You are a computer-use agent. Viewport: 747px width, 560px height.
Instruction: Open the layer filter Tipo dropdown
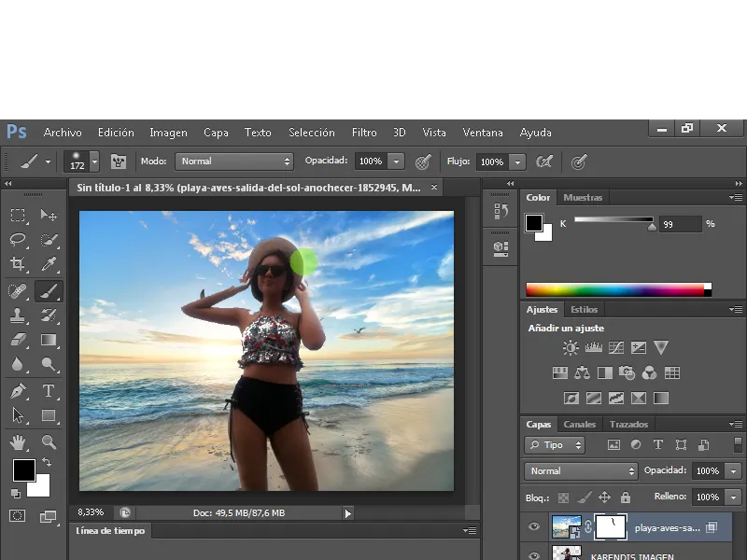(555, 445)
